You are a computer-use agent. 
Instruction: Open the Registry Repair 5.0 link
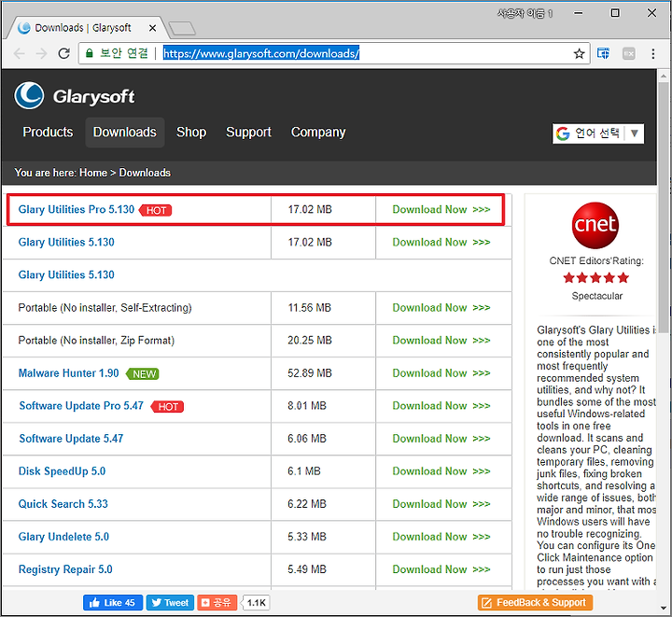[x=65, y=569]
